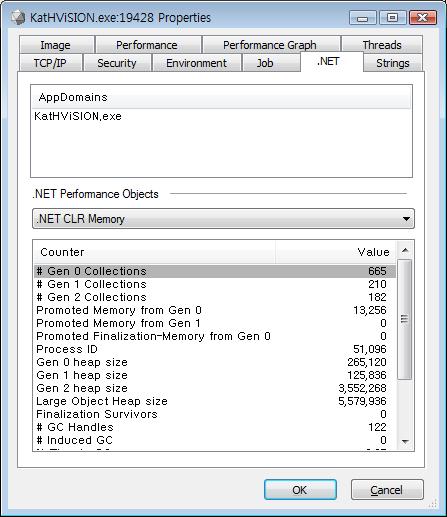Select the Process ID counter row
Viewport: 447px width, 517px height.
(215, 349)
